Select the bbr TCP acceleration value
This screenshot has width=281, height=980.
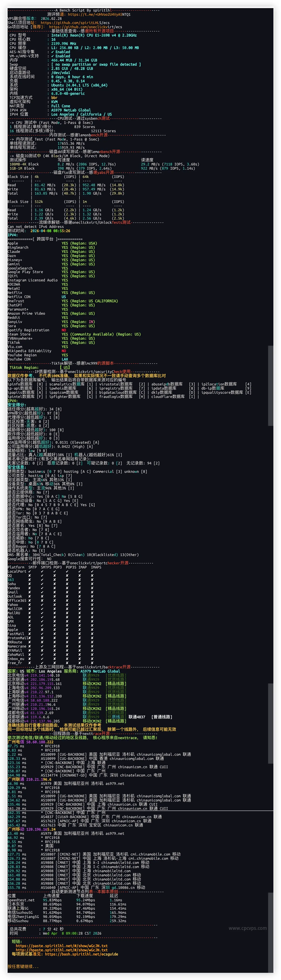point(54,98)
